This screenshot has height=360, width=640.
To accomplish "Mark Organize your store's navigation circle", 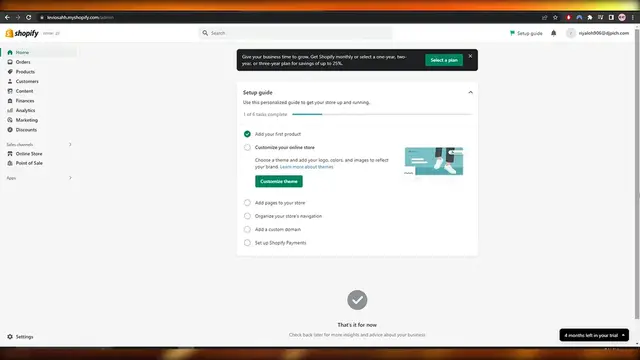I will [x=247, y=216].
